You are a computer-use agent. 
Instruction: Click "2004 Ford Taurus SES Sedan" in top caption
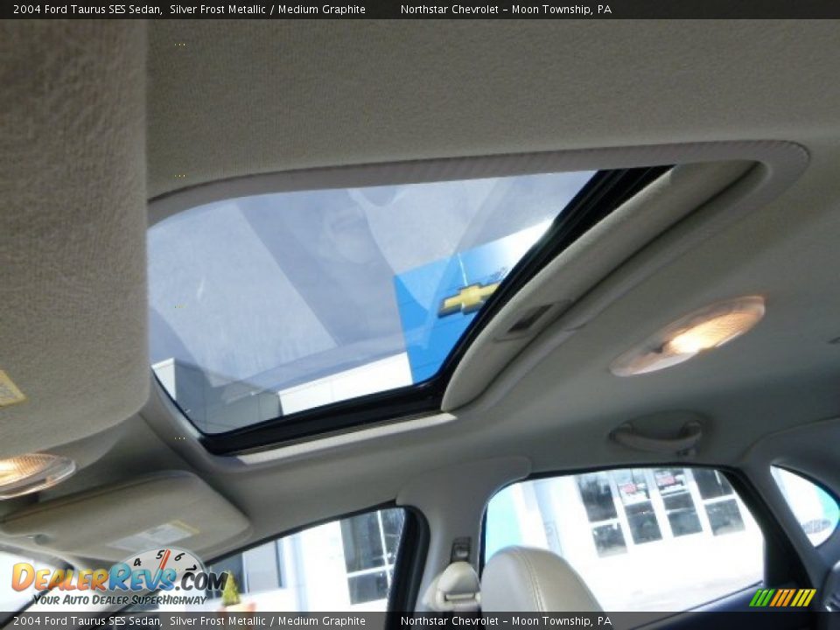click(x=87, y=10)
